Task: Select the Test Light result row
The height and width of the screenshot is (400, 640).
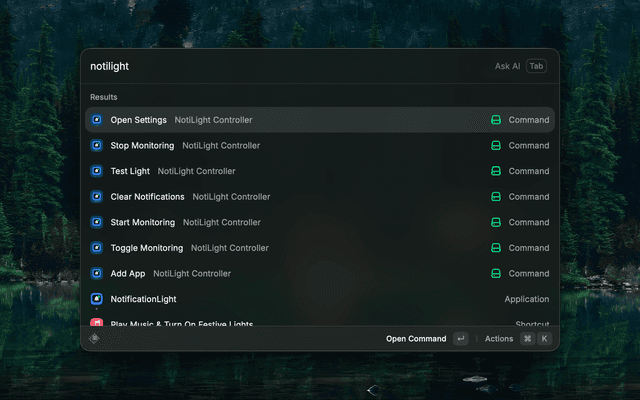Action: coord(300,171)
